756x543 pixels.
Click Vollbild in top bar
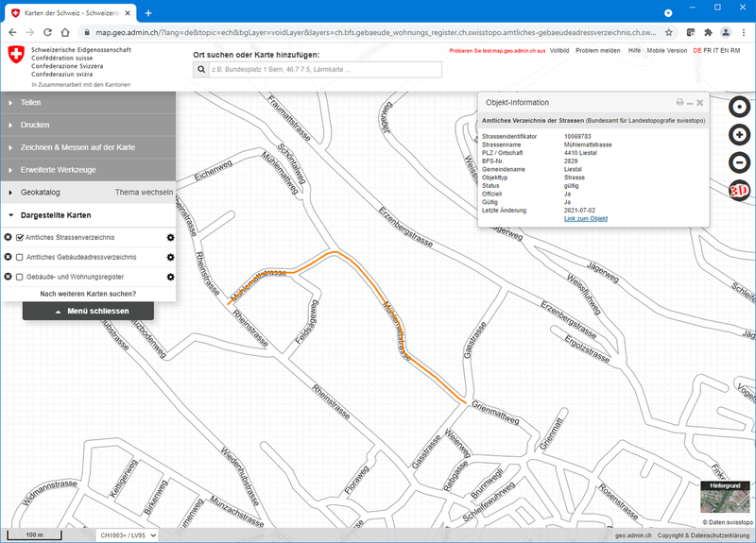coord(559,51)
